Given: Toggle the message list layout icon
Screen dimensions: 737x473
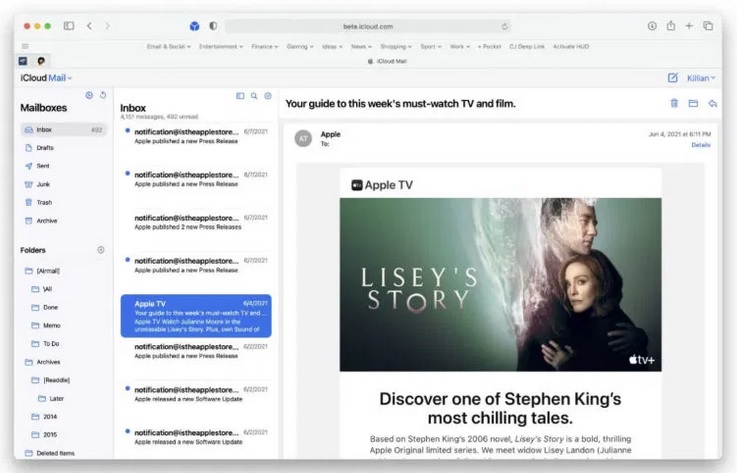Looking at the screenshot, I should click(x=240, y=96).
